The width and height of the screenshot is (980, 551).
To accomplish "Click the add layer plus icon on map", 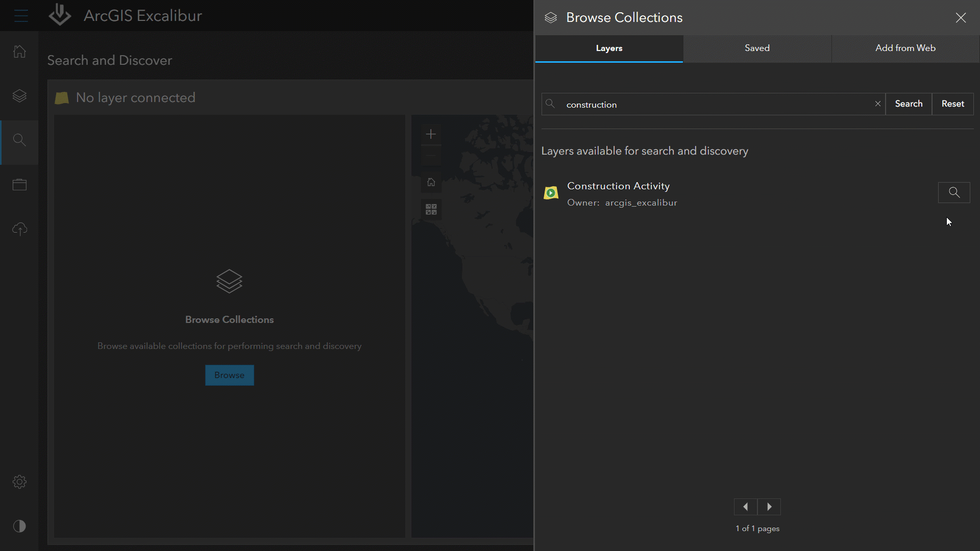I will (431, 134).
